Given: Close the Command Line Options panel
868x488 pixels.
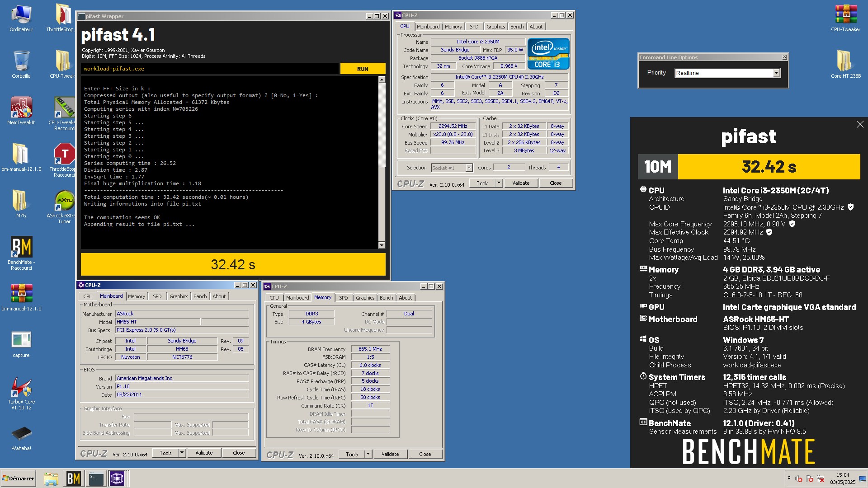Looking at the screenshot, I should [784, 57].
